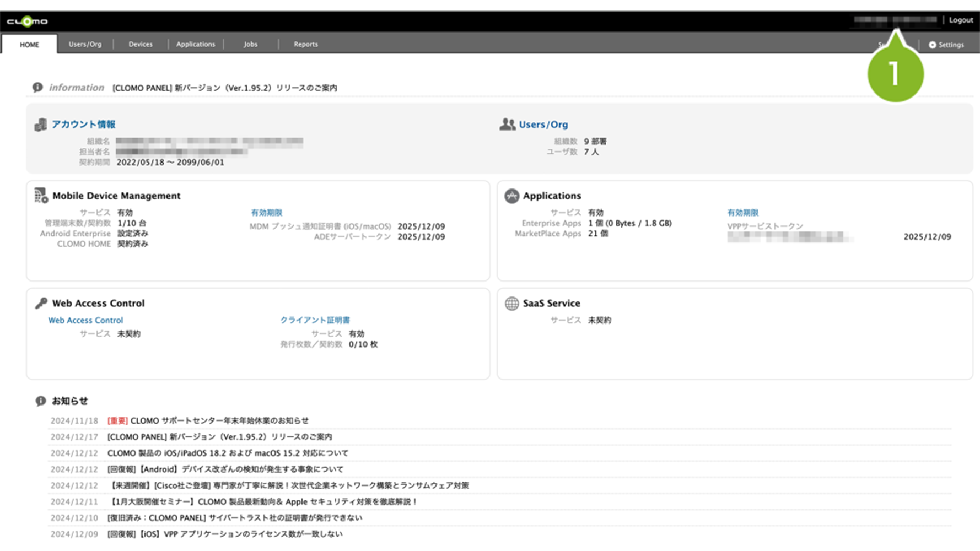980x551 pixels.
Task: Click the Mobile Device Management icon
Action: coord(41,196)
